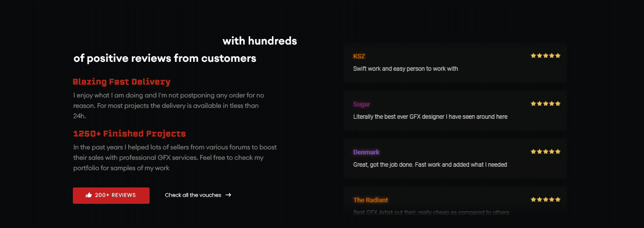
Task: Click Sugar's review about best GFX designer
Action: (430, 117)
